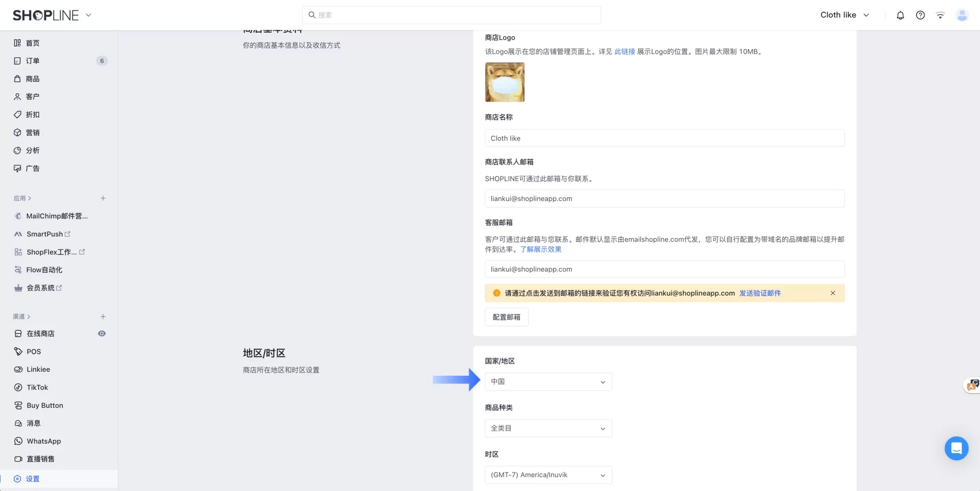Image resolution: width=980 pixels, height=491 pixels.
Task: Click the TikTok channel icon
Action: pos(18,387)
